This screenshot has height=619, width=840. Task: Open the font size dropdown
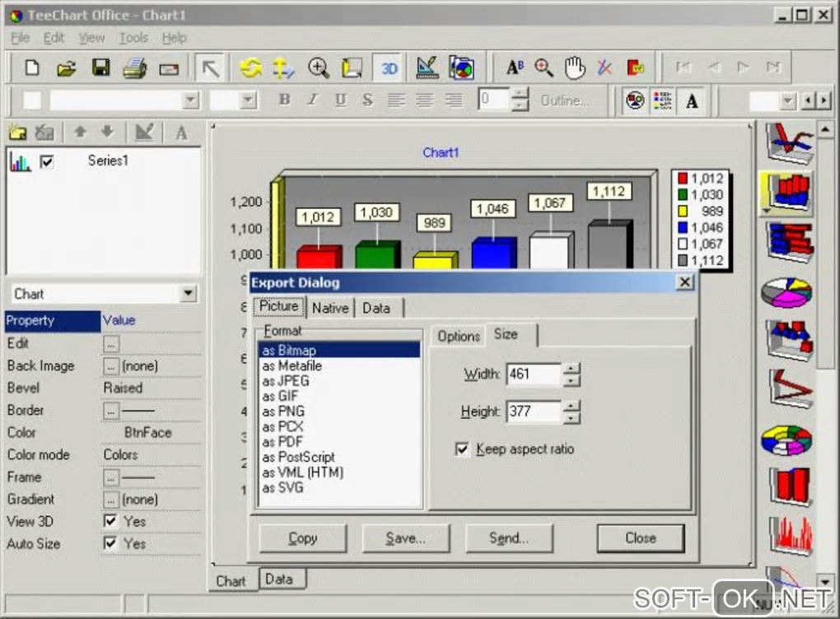coord(248,100)
